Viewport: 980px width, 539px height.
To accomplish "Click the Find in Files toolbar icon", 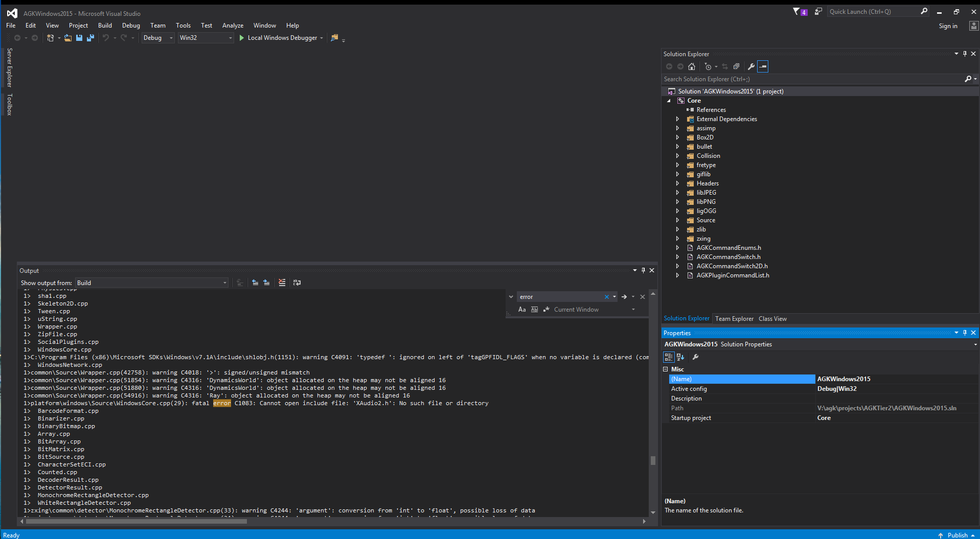I will (334, 38).
